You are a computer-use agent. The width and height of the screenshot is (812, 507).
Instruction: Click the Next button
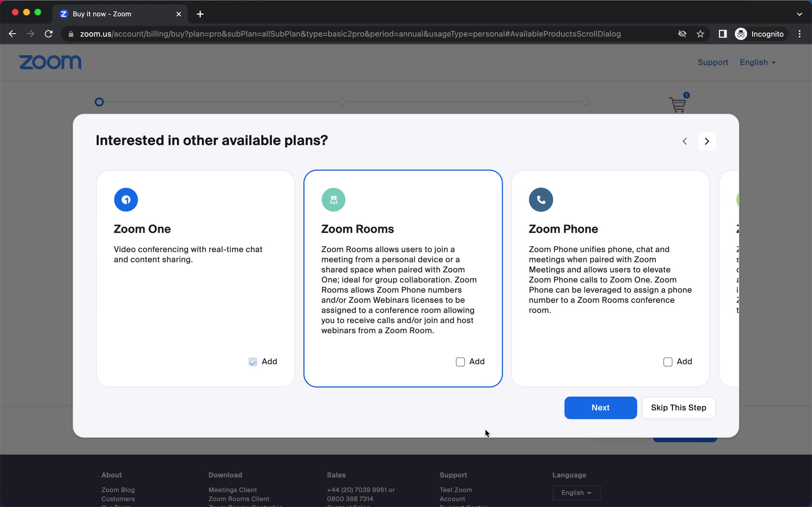point(600,407)
